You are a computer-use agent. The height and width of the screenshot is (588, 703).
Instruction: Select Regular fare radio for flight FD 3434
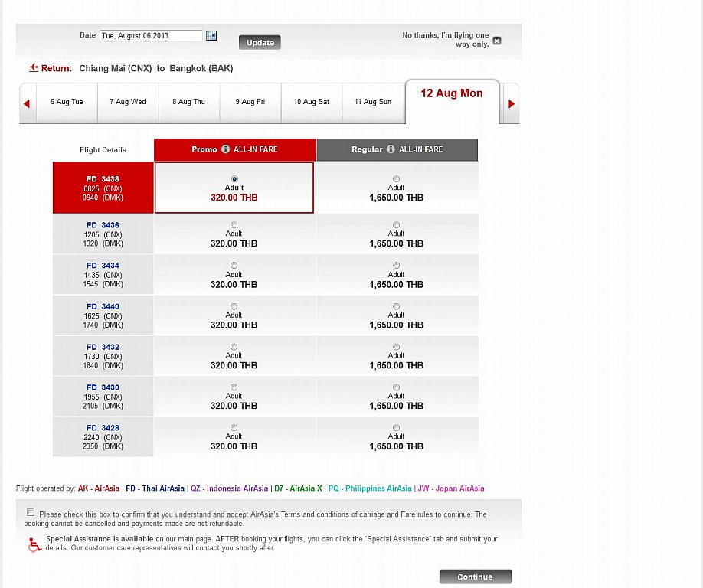397,266
